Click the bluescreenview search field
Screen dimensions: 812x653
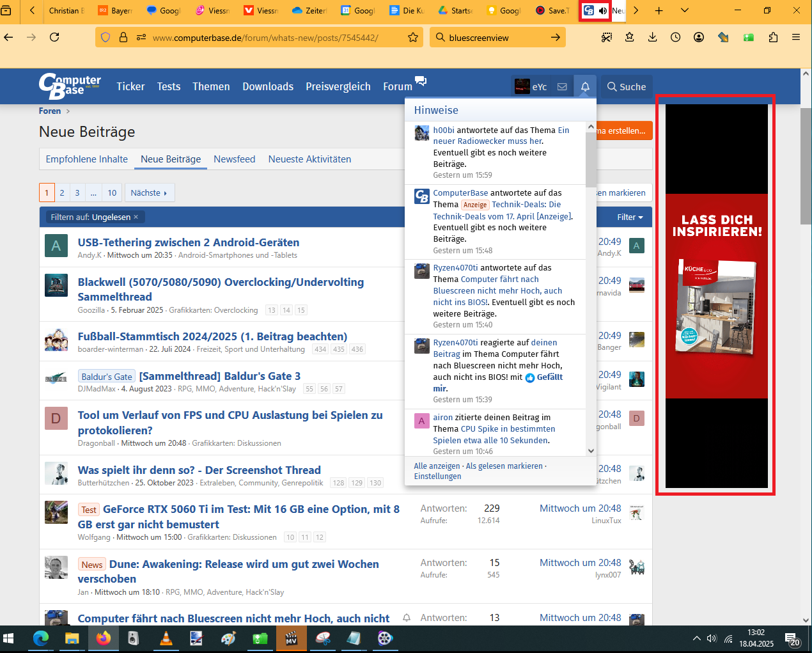(x=492, y=37)
